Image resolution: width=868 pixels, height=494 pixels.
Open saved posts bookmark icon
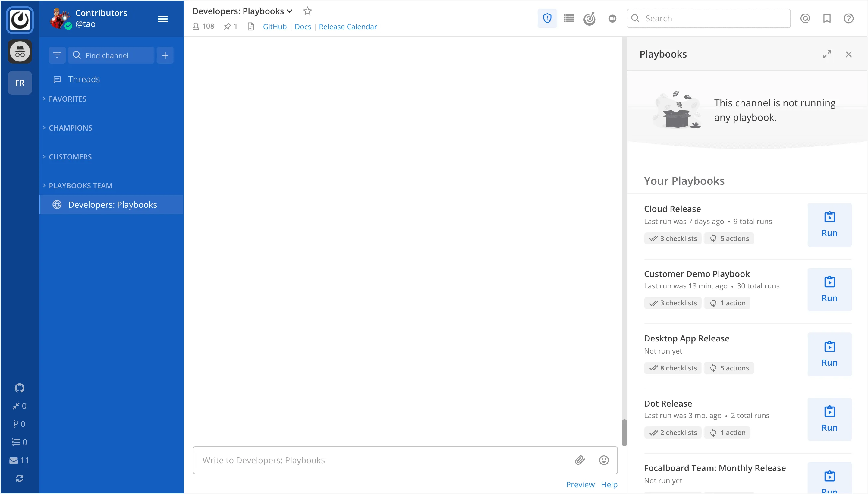pos(827,18)
